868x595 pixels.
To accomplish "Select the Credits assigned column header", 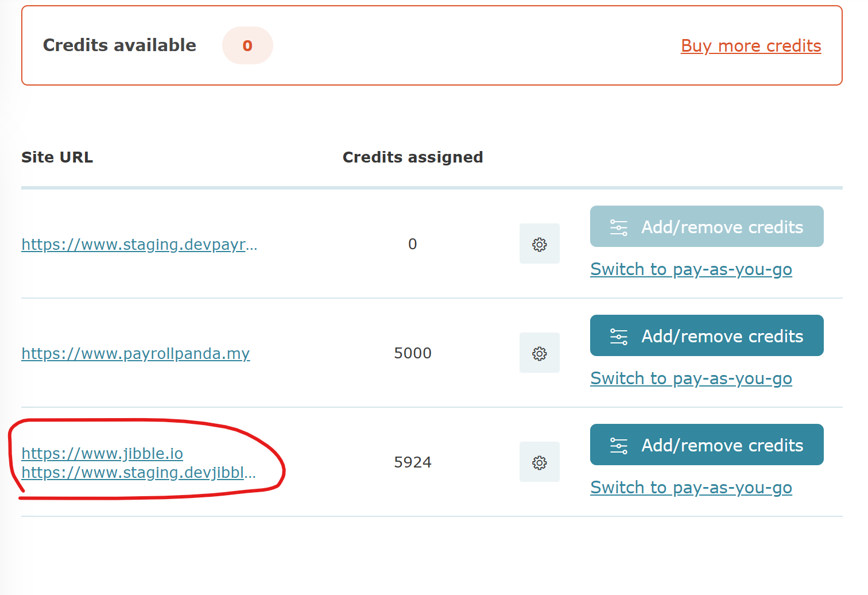I will pos(413,157).
